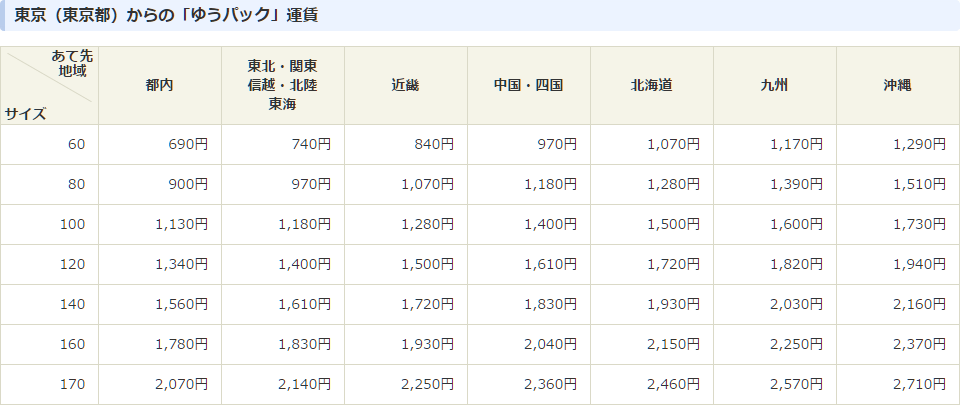Click the サイズ label in the corner cell
Viewport: 960px width, 405px height.
point(26,114)
